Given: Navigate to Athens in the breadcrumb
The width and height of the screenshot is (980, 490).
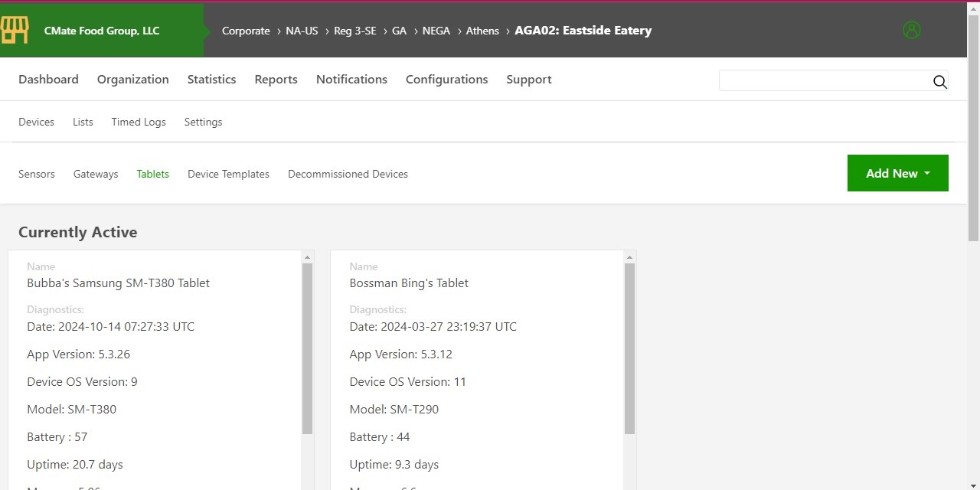Looking at the screenshot, I should pyautogui.click(x=482, y=31).
